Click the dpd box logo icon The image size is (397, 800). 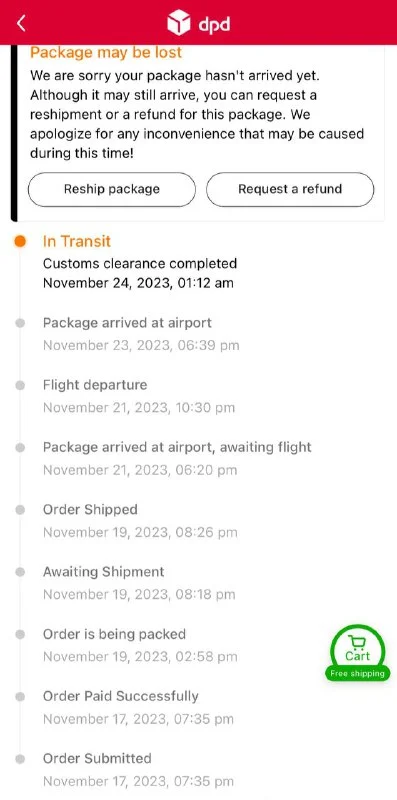coord(179,23)
